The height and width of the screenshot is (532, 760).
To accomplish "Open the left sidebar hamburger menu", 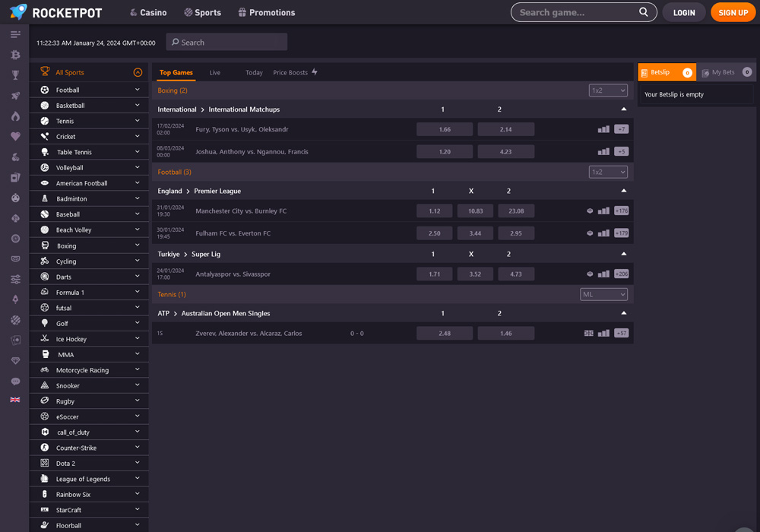I will (15, 34).
